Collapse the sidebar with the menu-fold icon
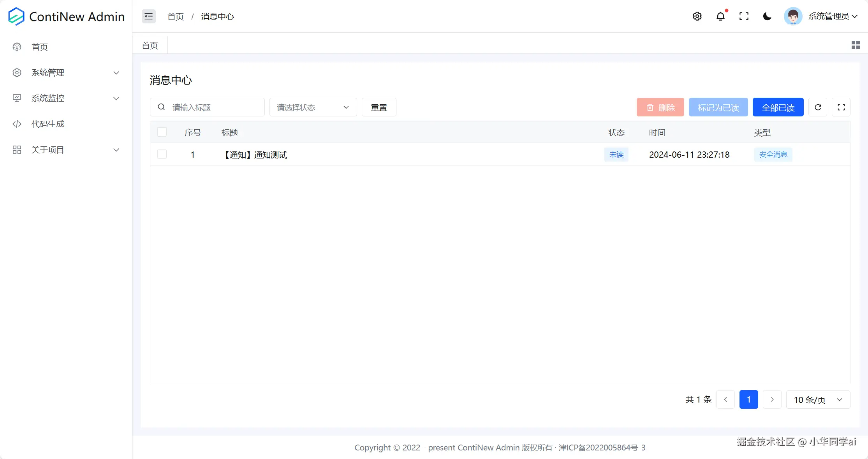Image resolution: width=868 pixels, height=459 pixels. 148,16
